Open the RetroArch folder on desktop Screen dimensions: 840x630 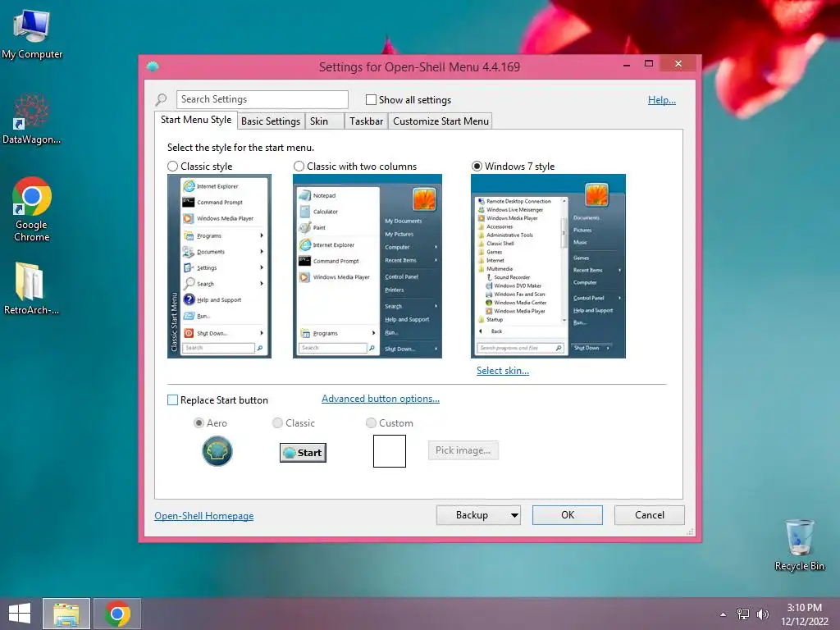pos(32,288)
